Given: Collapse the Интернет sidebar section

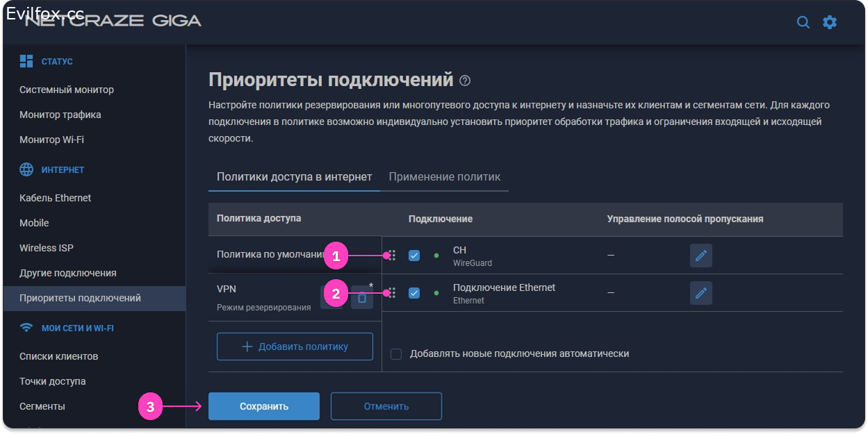Looking at the screenshot, I should [62, 170].
